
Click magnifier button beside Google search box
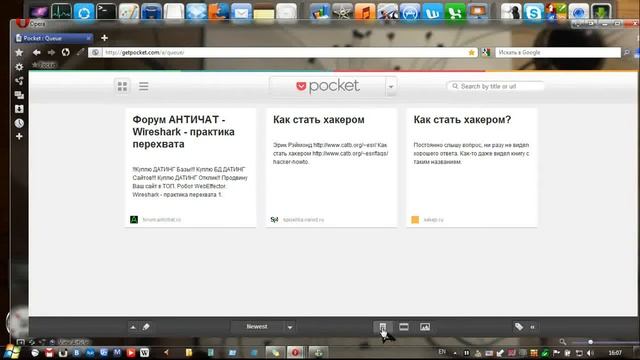point(627,53)
